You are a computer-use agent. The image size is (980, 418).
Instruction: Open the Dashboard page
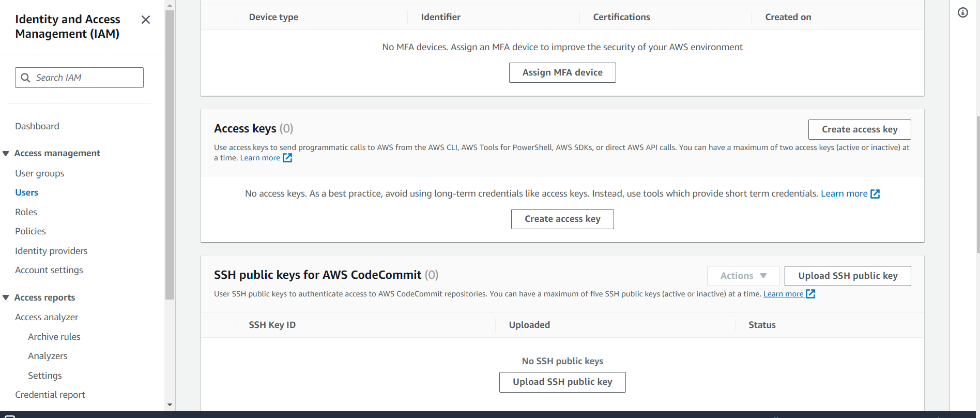tap(37, 126)
